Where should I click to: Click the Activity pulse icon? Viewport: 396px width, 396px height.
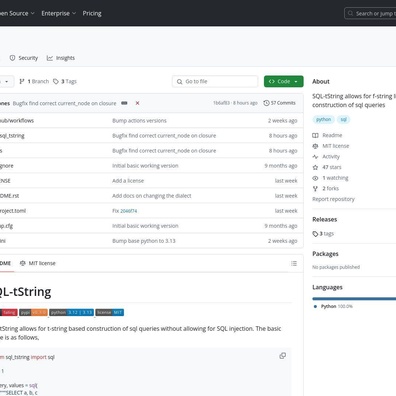315,157
